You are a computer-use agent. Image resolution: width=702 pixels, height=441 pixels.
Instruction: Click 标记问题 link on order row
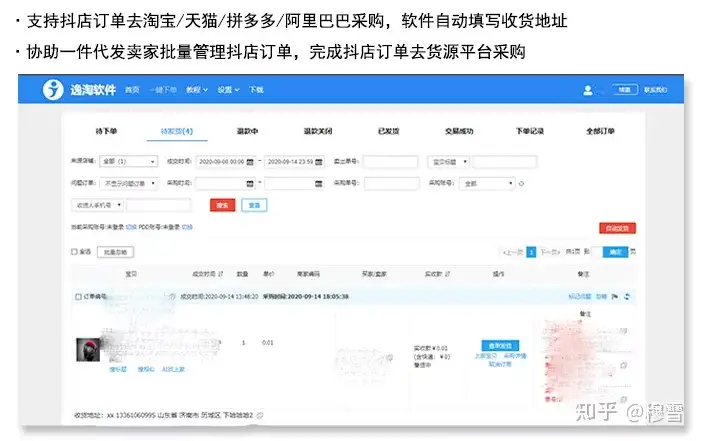point(580,296)
